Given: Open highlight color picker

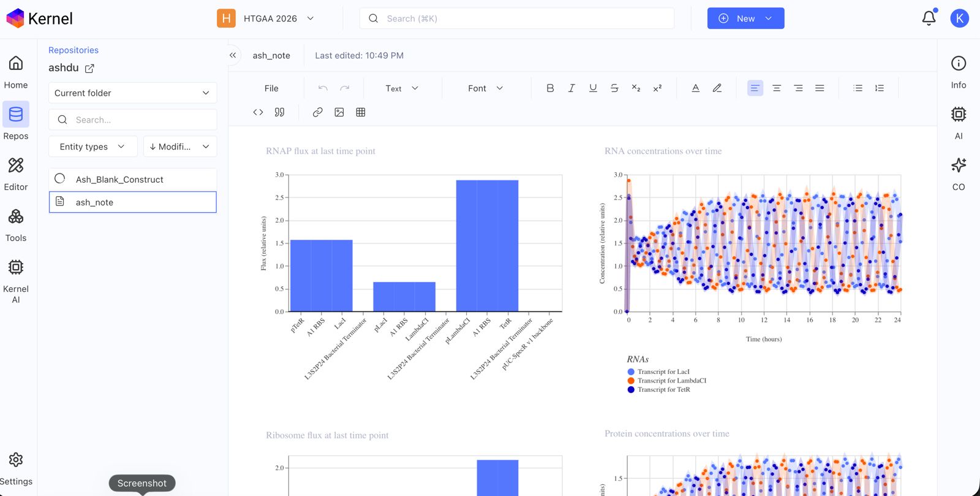Looking at the screenshot, I should 717,88.
